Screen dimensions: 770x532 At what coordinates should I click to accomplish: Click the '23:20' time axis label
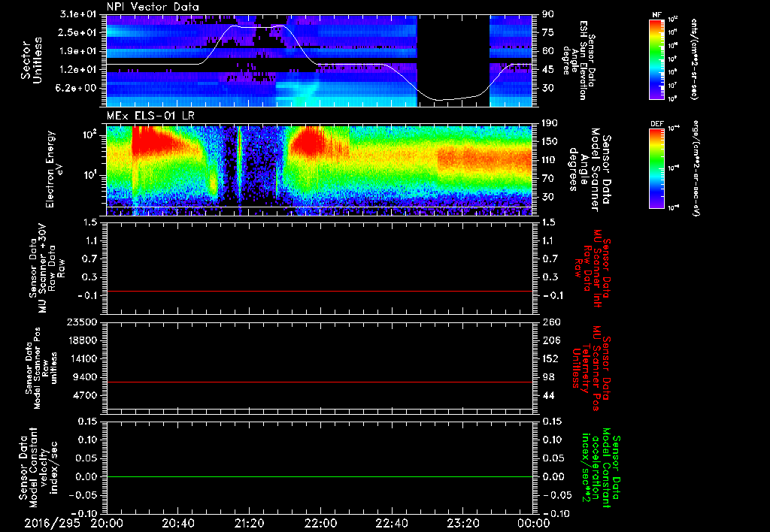[462, 523]
